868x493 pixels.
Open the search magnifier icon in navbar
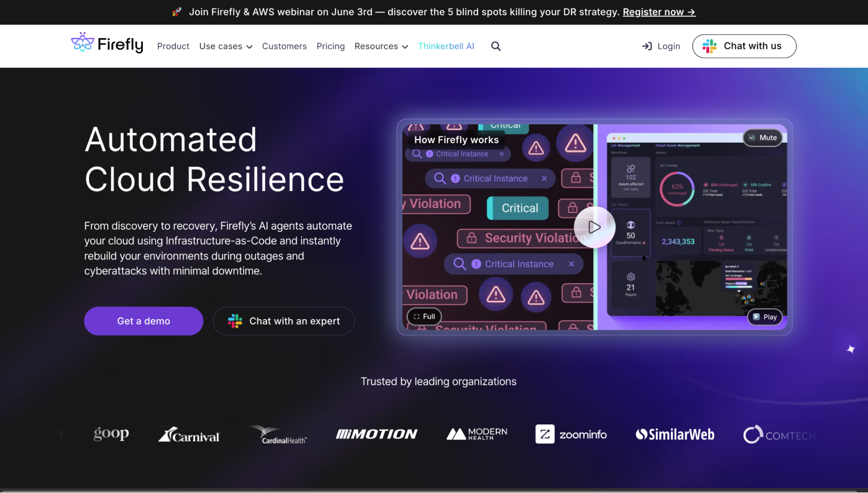pyautogui.click(x=496, y=46)
